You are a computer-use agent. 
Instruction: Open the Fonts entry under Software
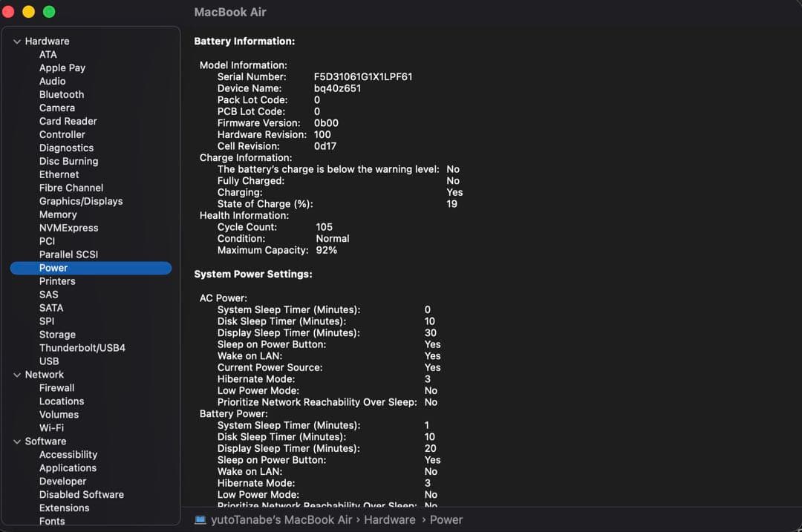click(52, 522)
